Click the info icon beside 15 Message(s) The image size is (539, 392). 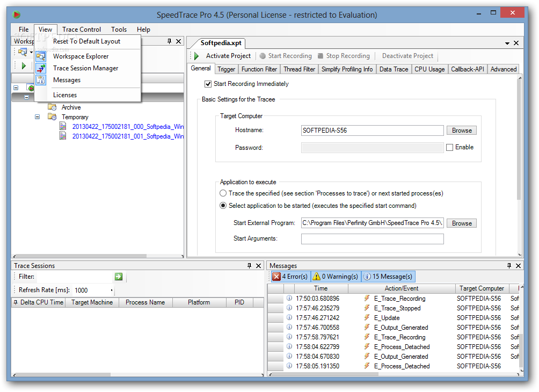(367, 277)
